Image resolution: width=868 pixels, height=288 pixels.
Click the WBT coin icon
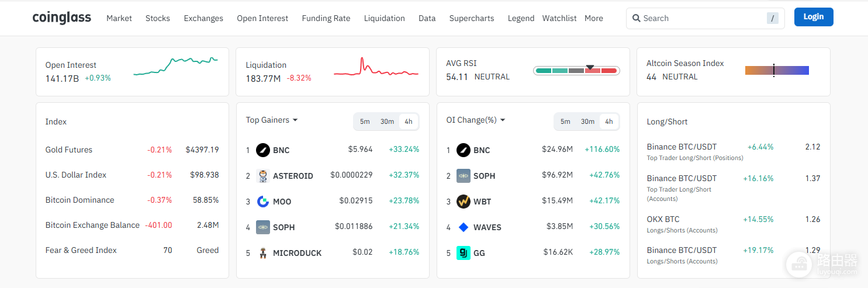[464, 202]
